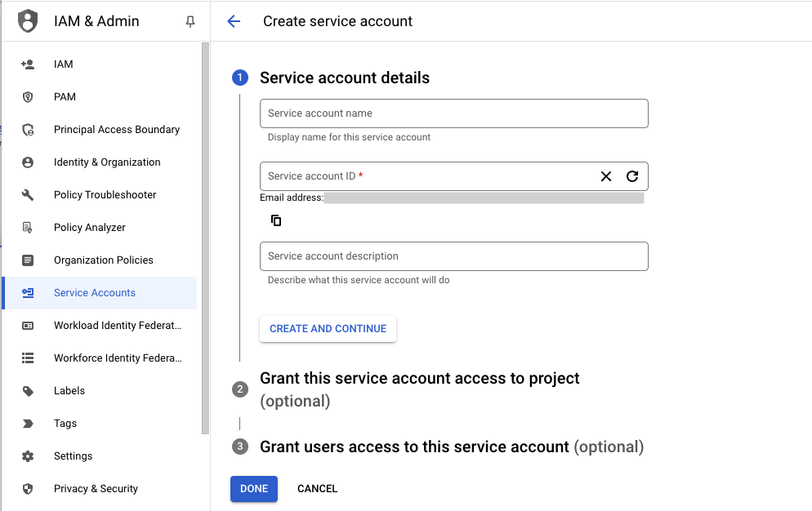
Task: Expand step 2 to grant project access
Action: click(x=420, y=378)
